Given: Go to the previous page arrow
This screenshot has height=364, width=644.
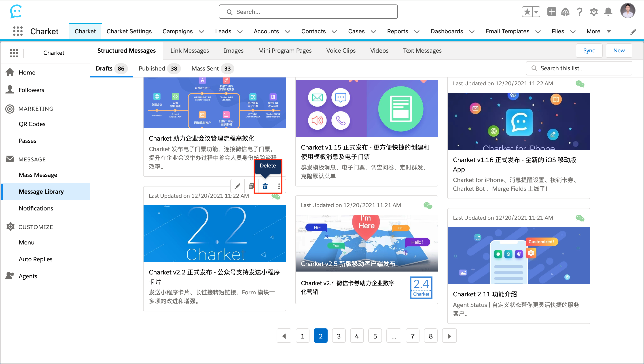Looking at the screenshot, I should [284, 336].
